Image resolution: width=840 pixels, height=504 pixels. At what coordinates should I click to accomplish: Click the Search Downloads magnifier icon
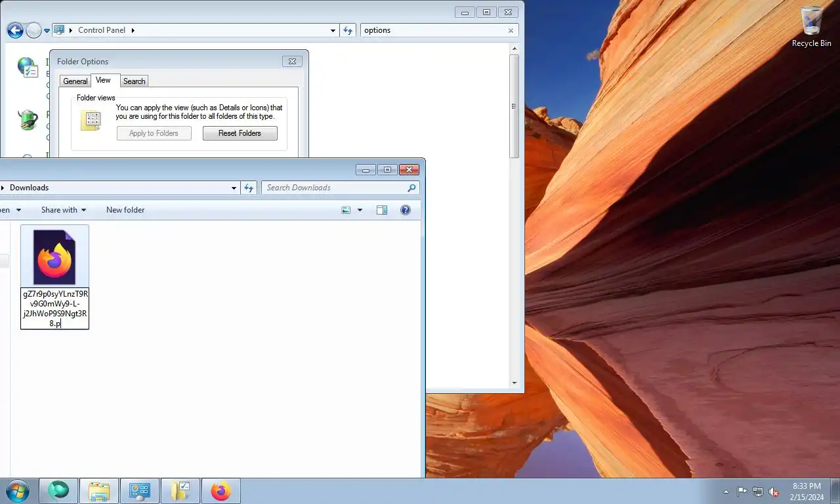(x=411, y=188)
